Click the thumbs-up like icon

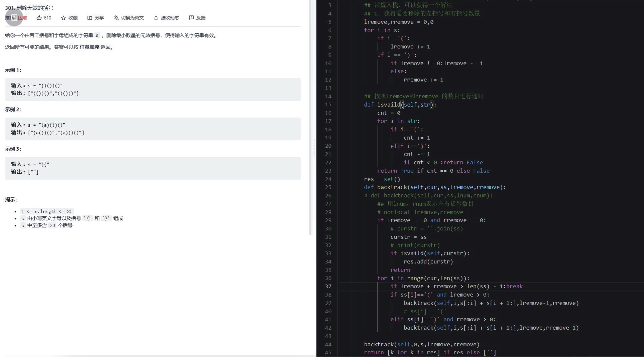pos(39,18)
